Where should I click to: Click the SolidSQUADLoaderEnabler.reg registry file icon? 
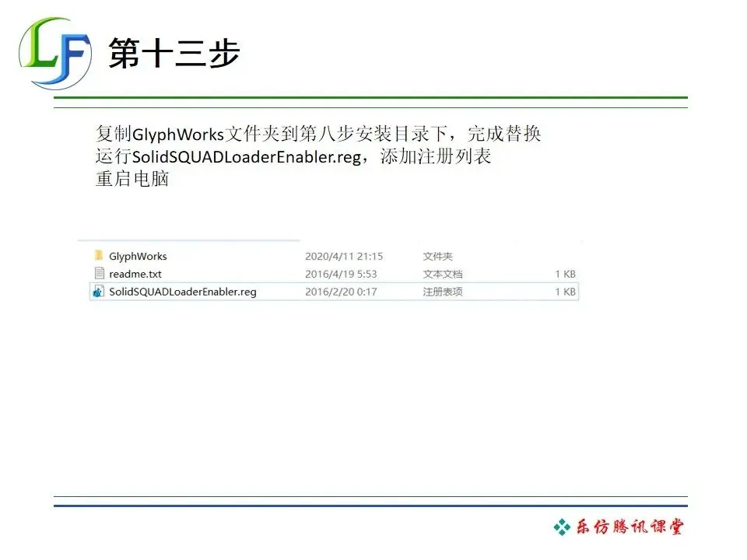coord(99,292)
